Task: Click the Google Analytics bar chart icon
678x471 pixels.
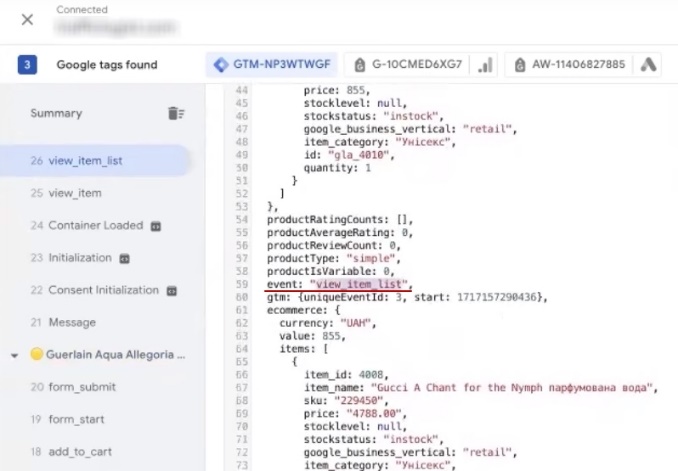Action: [x=486, y=65]
